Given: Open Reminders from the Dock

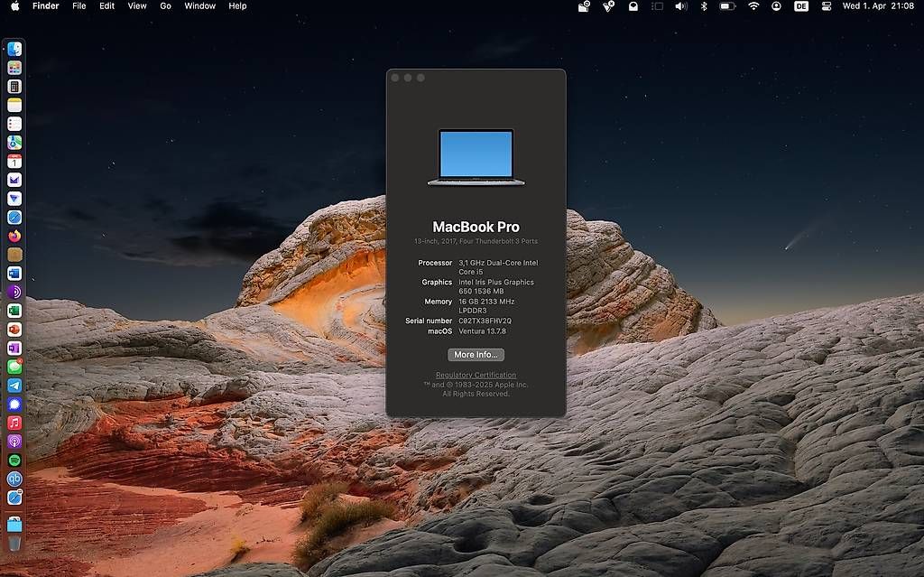Looking at the screenshot, I should tap(14, 124).
